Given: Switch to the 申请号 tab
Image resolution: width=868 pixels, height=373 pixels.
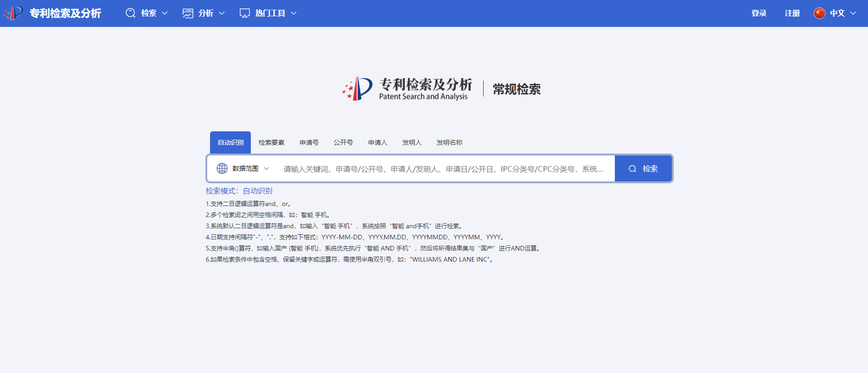Looking at the screenshot, I should coord(309,142).
